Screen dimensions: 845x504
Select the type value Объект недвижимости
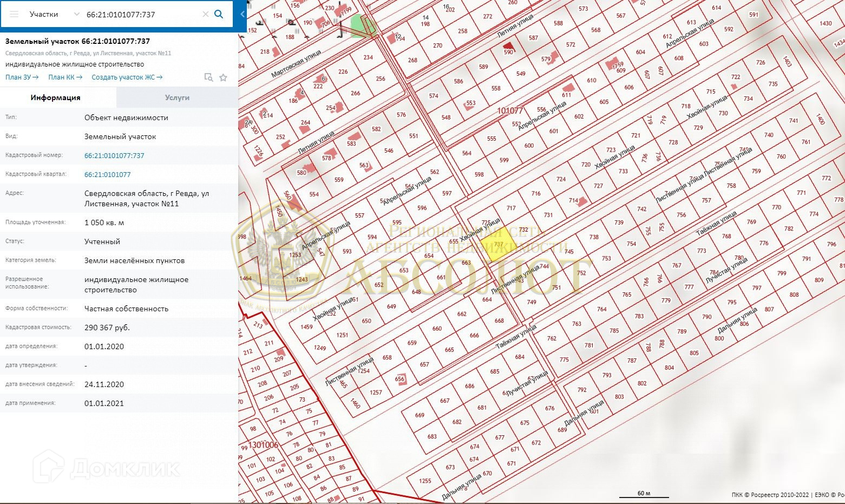click(x=126, y=117)
